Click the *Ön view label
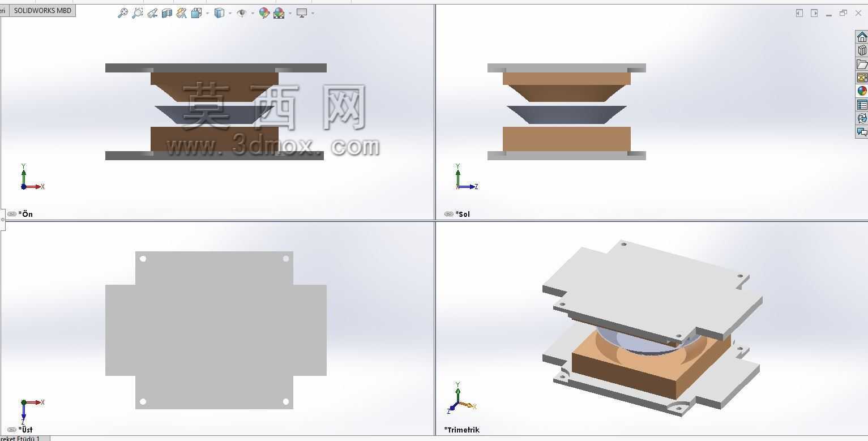 coord(25,214)
